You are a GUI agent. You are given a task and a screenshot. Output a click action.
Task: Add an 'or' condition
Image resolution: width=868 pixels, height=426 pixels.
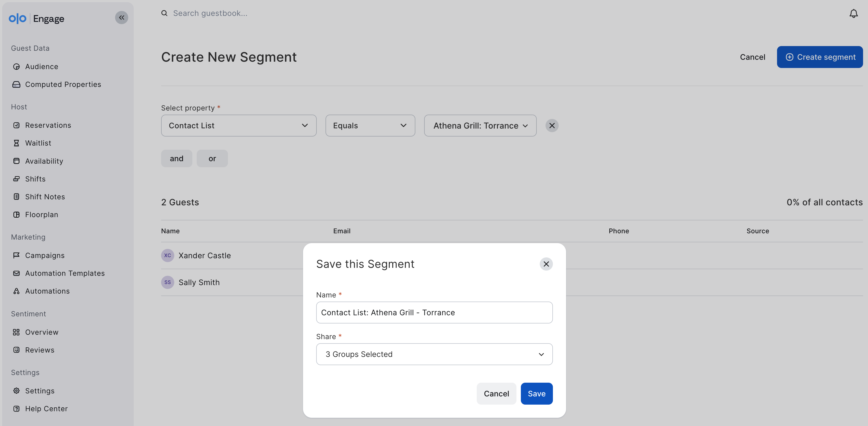pyautogui.click(x=212, y=158)
